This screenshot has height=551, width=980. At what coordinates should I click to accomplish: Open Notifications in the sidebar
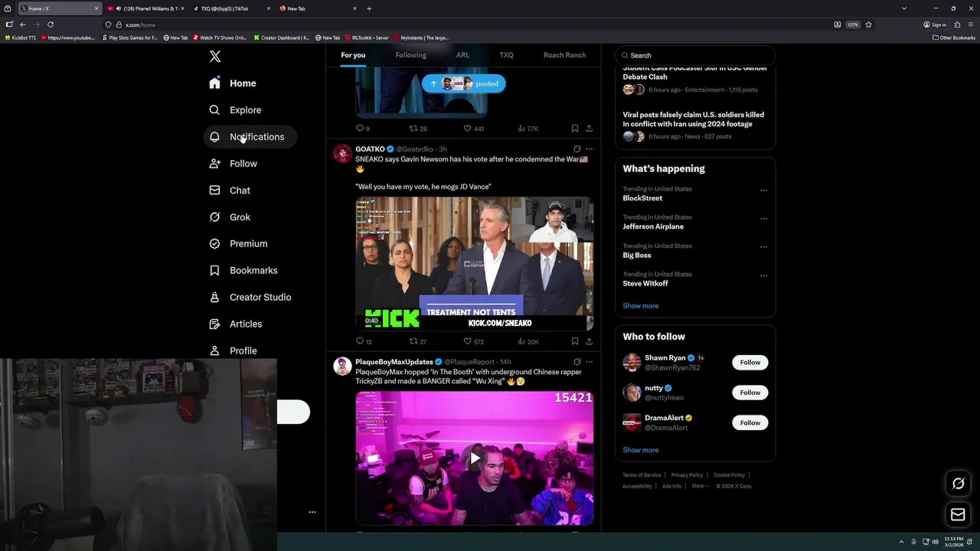[247, 137]
